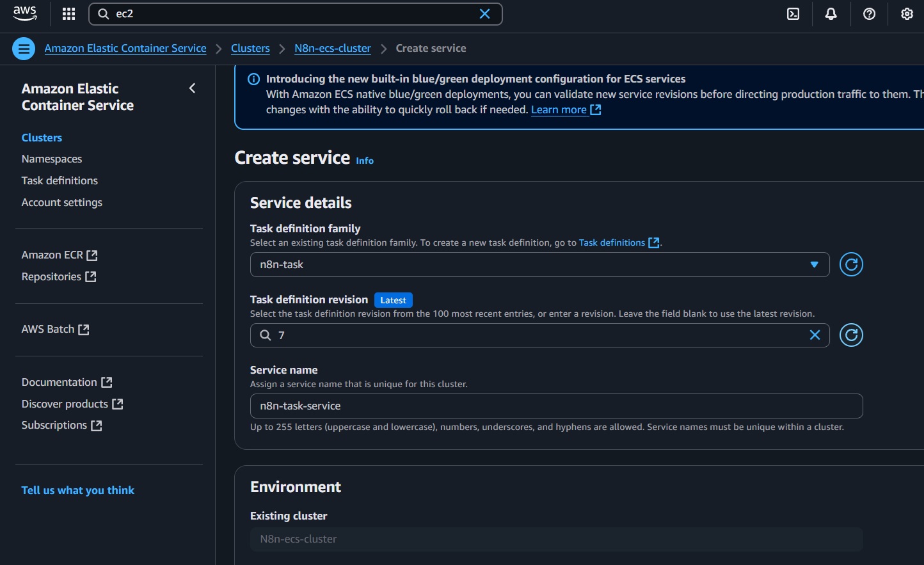The width and height of the screenshot is (924, 565).
Task: Open the notifications bell
Action: [831, 13]
